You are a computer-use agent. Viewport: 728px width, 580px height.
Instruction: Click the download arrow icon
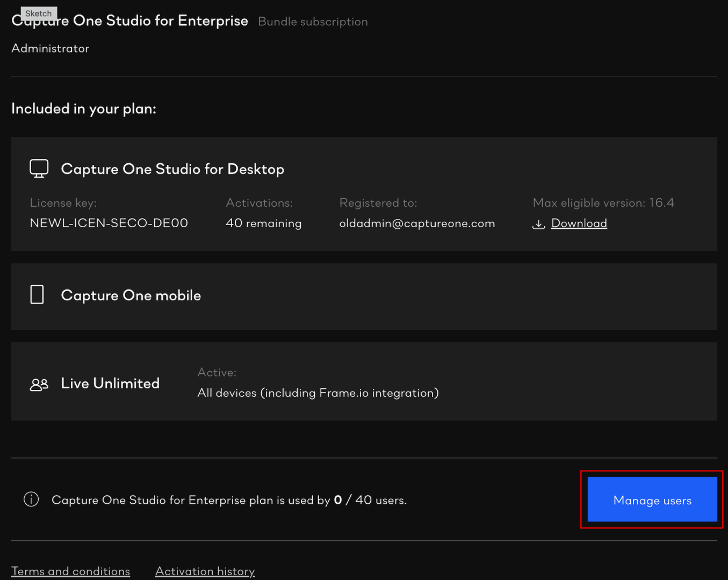pos(538,224)
